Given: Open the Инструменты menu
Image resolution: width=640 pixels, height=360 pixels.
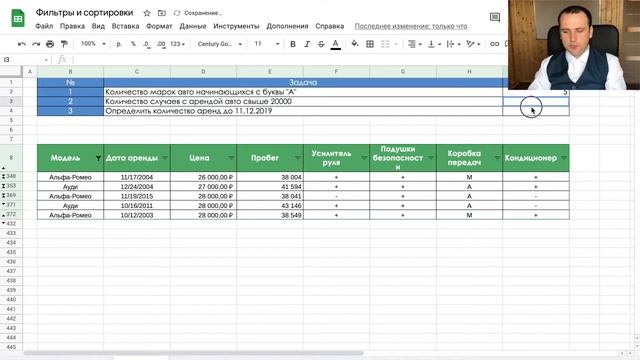Looking at the screenshot, I should point(236,26).
